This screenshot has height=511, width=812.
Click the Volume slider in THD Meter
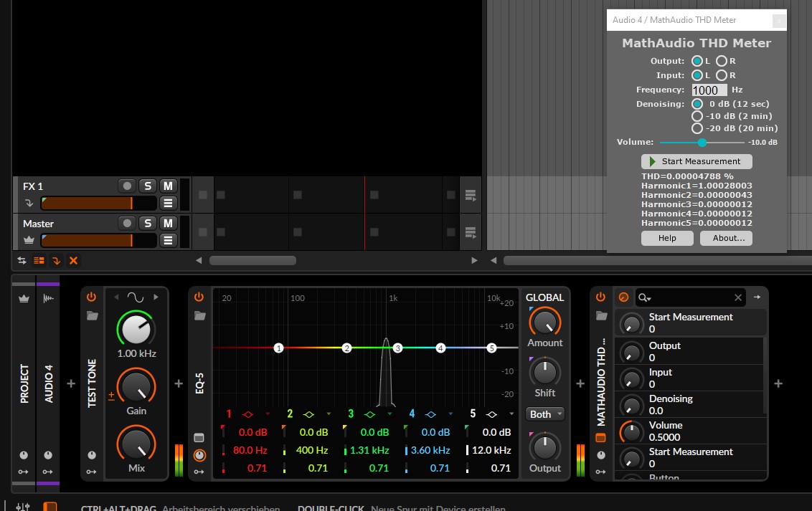tap(702, 142)
